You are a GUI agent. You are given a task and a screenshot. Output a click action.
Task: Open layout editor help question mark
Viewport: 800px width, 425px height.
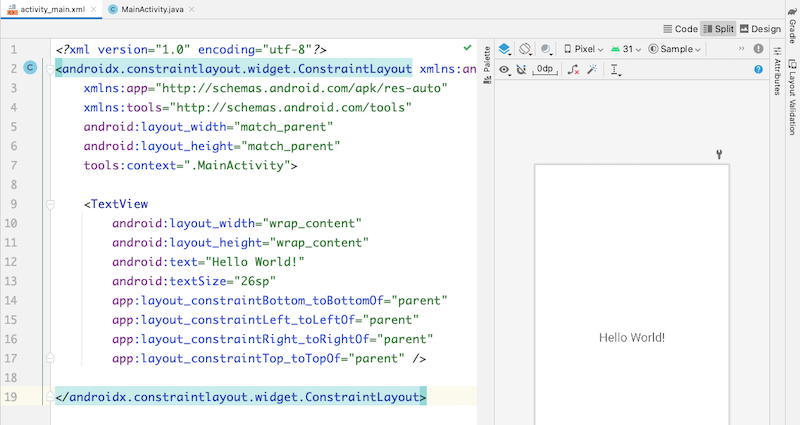click(x=759, y=69)
